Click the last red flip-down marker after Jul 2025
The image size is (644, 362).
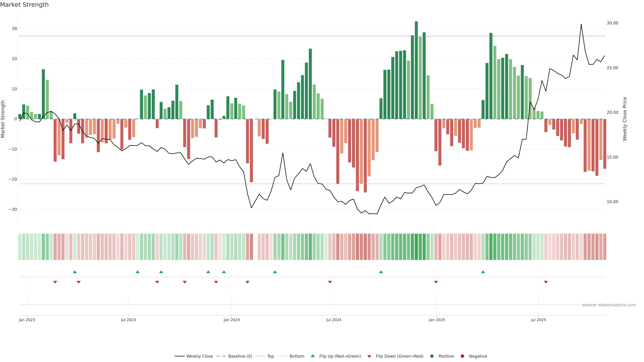pos(546,282)
